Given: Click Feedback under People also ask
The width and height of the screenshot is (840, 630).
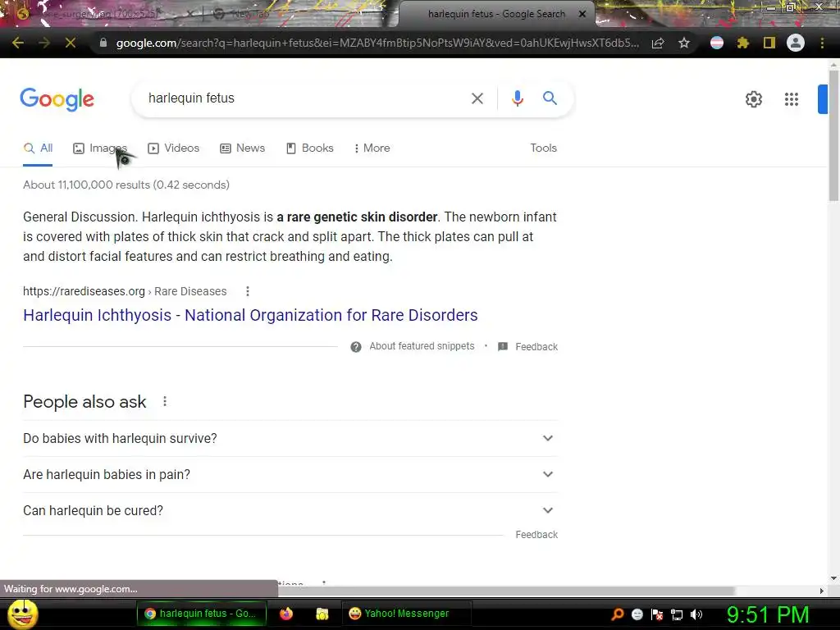Looking at the screenshot, I should [536, 535].
